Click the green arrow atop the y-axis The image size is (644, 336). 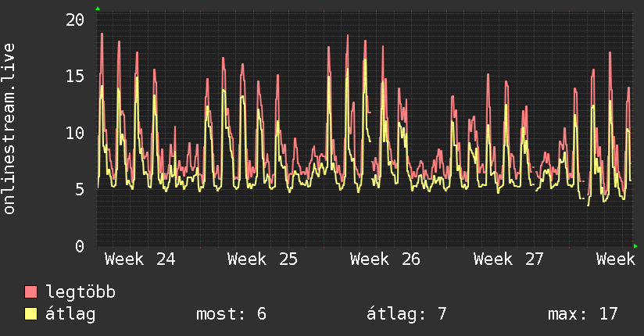coord(98,9)
